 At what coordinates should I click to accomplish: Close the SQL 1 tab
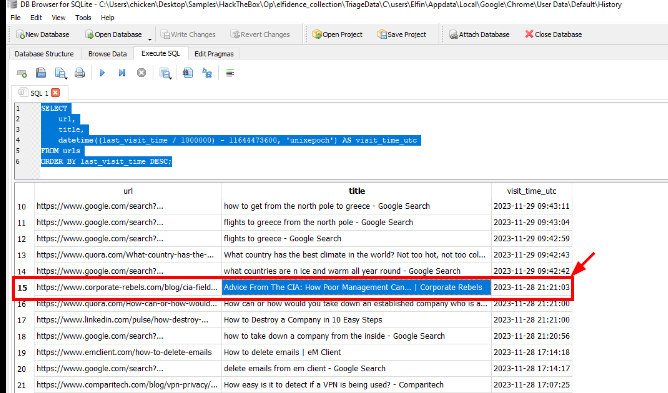[56, 92]
